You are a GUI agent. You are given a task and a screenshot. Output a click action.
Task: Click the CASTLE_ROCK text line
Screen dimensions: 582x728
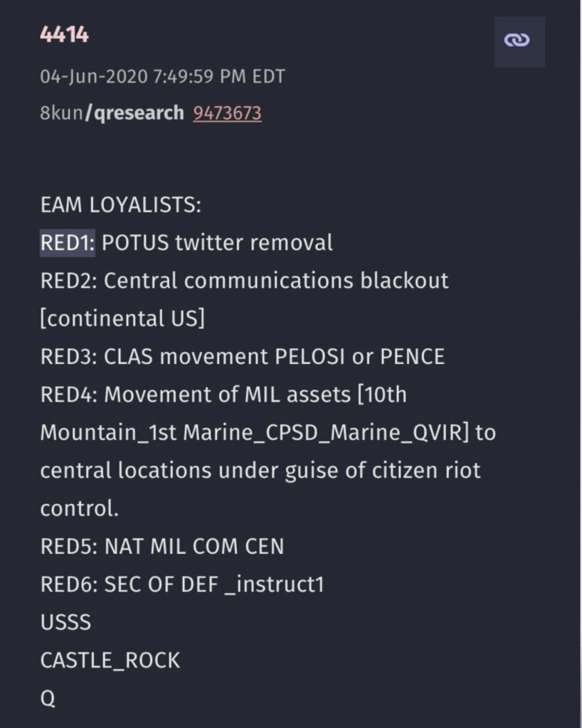click(x=110, y=660)
